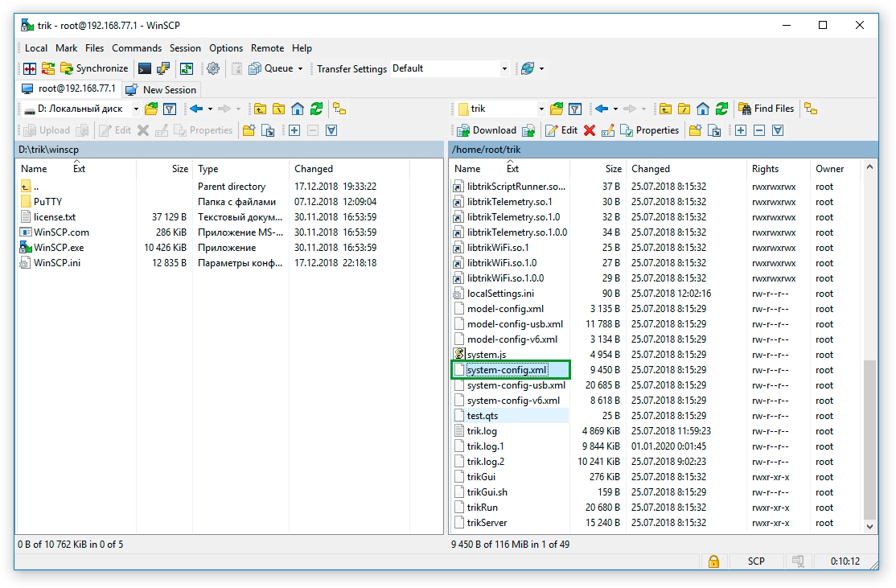
Task: Open session in PuTTY icon
Action: coord(163,68)
